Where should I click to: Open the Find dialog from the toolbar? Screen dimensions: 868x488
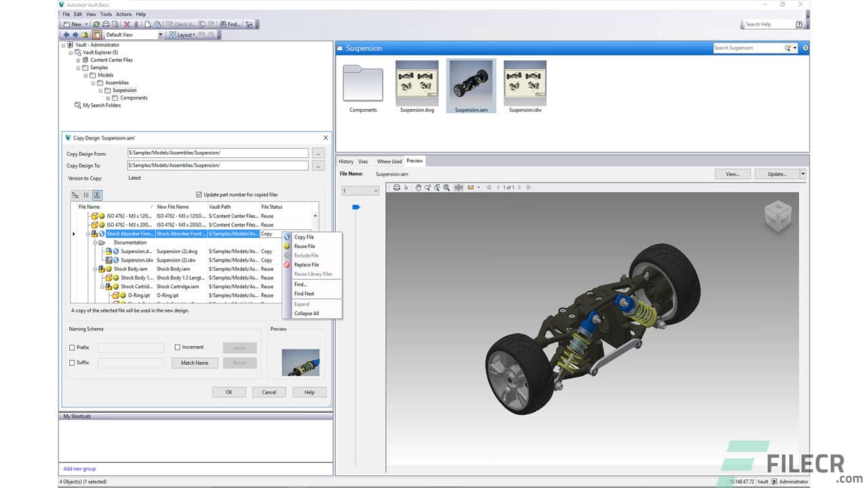coord(231,24)
